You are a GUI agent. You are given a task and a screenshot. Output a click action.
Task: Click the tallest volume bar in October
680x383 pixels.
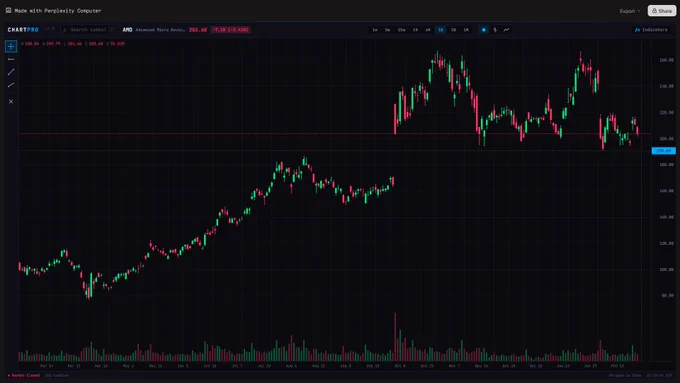[x=395, y=337]
